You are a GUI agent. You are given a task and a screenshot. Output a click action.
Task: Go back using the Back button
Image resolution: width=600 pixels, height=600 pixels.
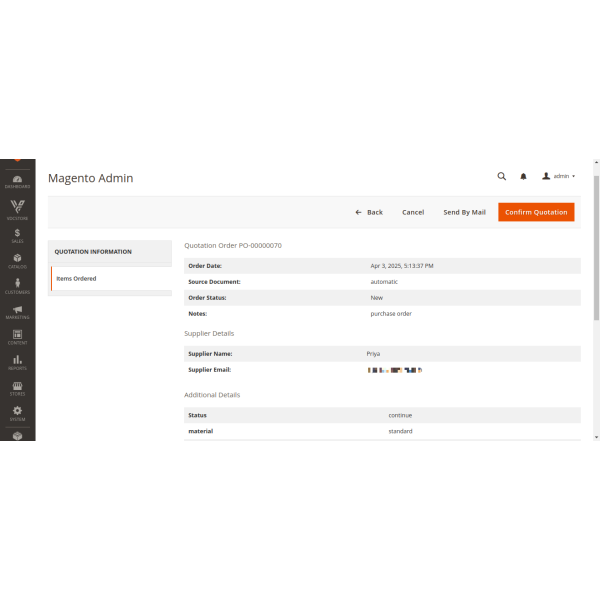369,212
